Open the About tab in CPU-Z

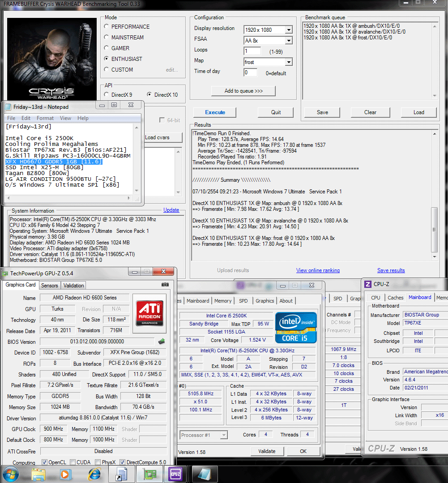[x=286, y=301]
